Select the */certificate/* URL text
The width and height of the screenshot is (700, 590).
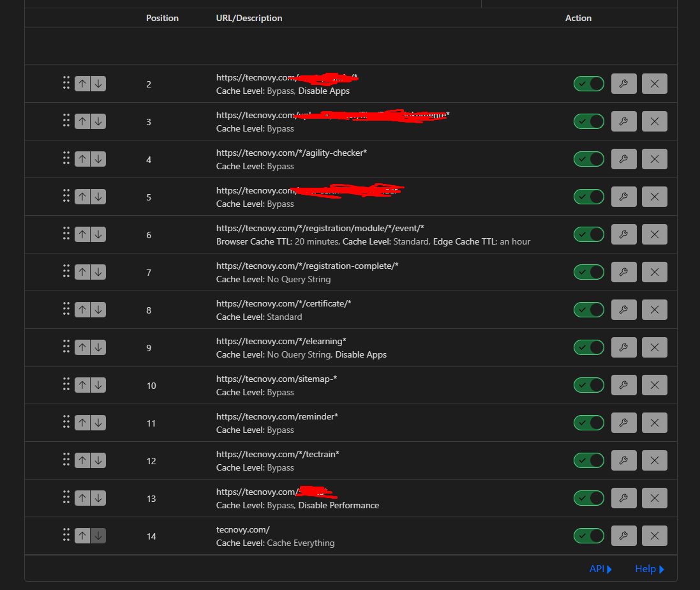(283, 303)
